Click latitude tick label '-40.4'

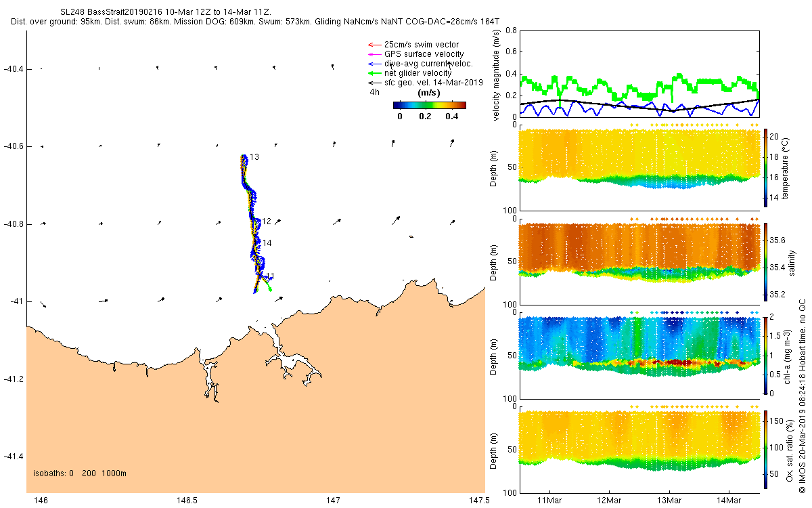(13, 69)
